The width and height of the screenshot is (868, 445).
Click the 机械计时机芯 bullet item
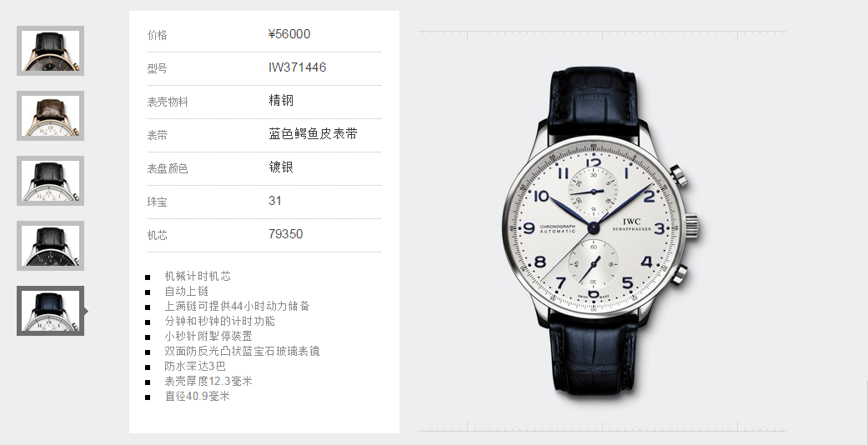point(198,276)
